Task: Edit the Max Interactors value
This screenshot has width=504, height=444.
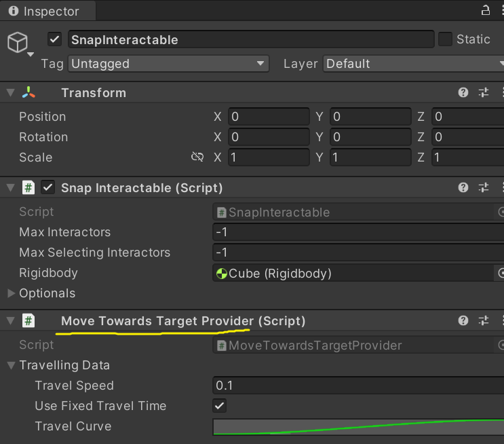Action: click(358, 232)
